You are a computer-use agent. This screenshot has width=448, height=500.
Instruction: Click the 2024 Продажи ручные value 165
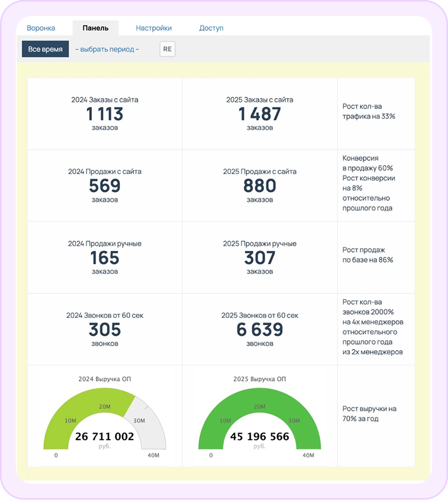pos(105,258)
